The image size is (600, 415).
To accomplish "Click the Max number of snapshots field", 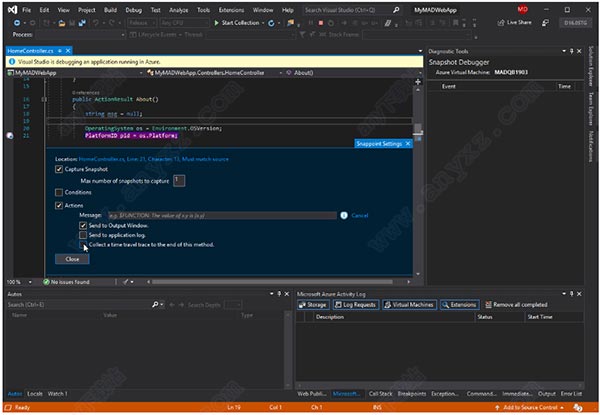I will 179,181.
